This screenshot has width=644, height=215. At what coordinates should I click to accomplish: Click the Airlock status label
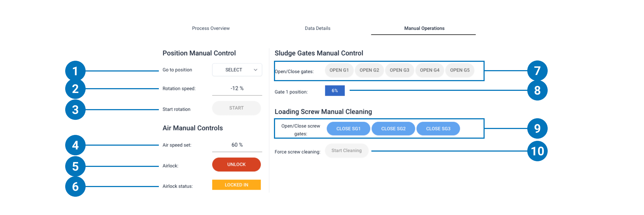click(178, 186)
